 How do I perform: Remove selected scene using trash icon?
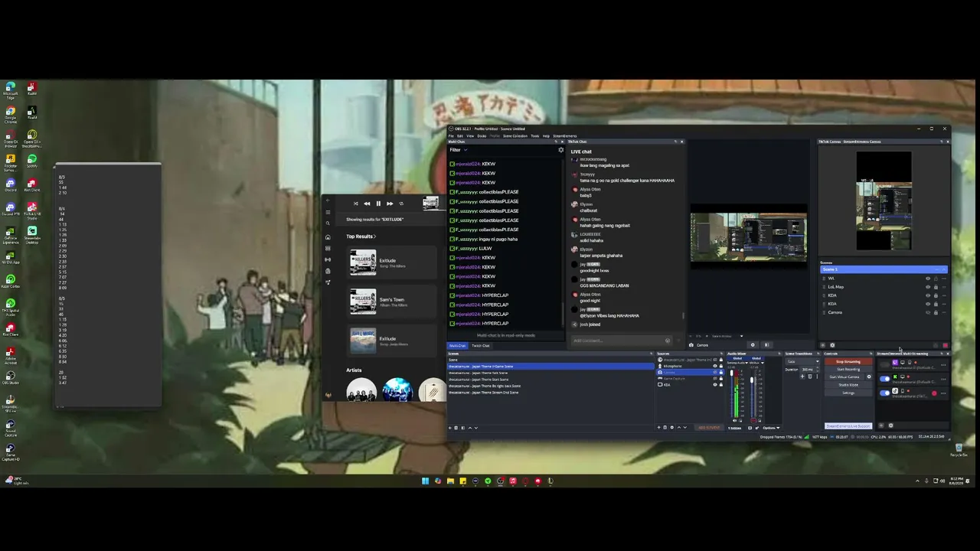pyautogui.click(x=456, y=428)
